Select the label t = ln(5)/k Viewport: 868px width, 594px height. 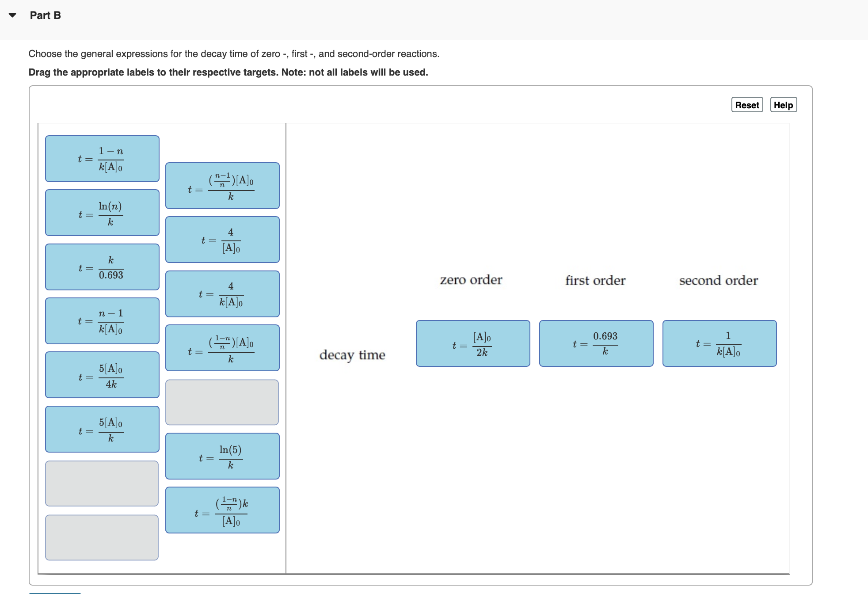click(x=222, y=456)
